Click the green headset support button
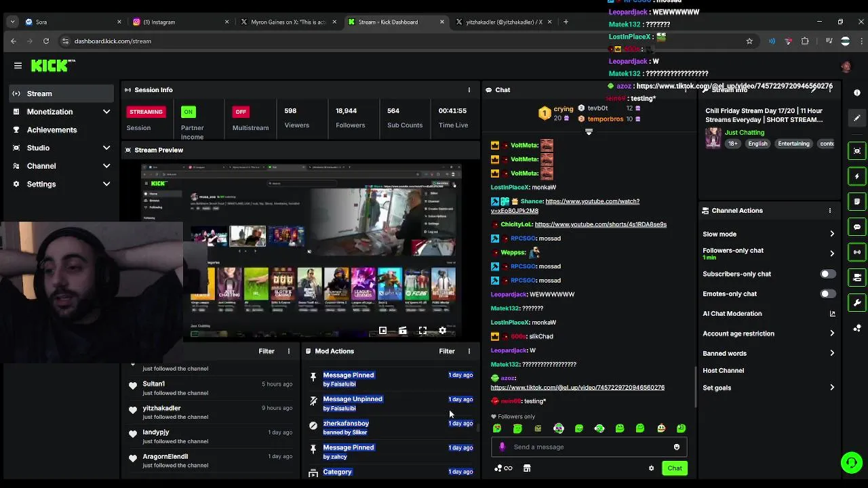The height and width of the screenshot is (488, 868). (x=851, y=463)
